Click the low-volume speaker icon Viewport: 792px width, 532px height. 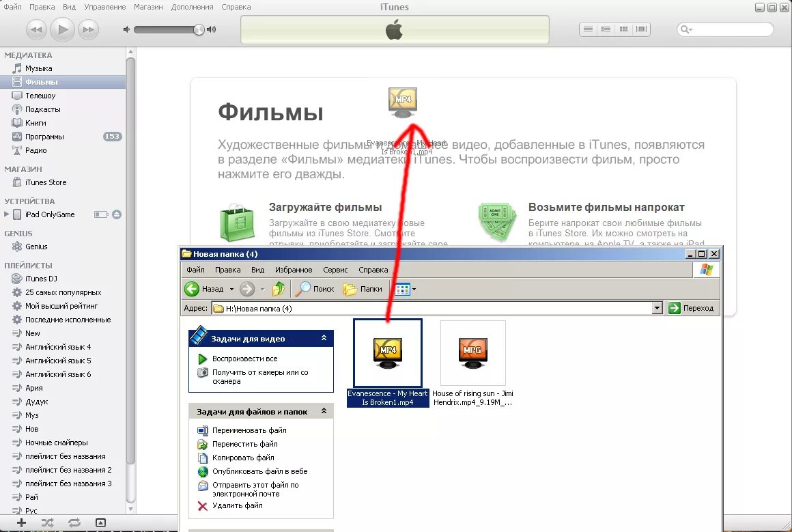(126, 29)
